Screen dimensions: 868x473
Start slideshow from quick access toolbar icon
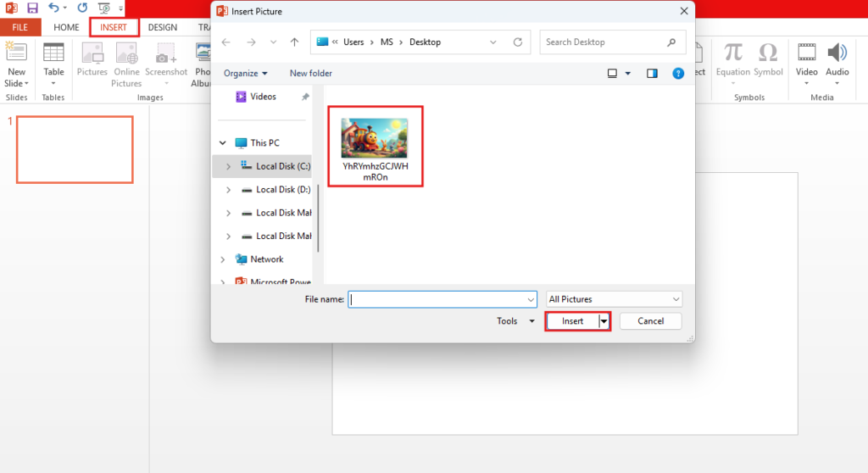click(104, 8)
